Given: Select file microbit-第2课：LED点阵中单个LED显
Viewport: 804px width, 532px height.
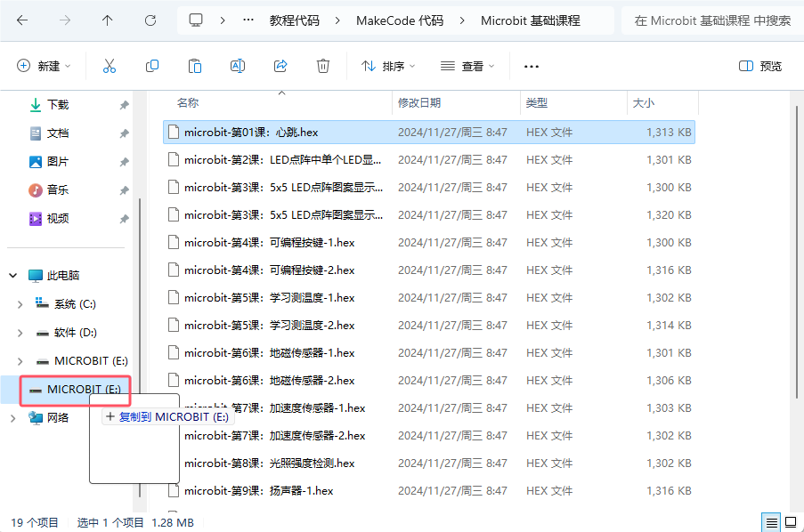Looking at the screenshot, I should click(429, 160).
